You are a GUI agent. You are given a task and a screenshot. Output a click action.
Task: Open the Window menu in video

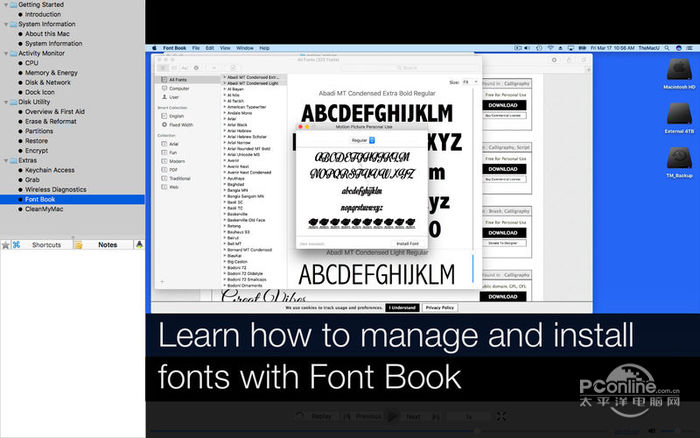[x=245, y=48]
